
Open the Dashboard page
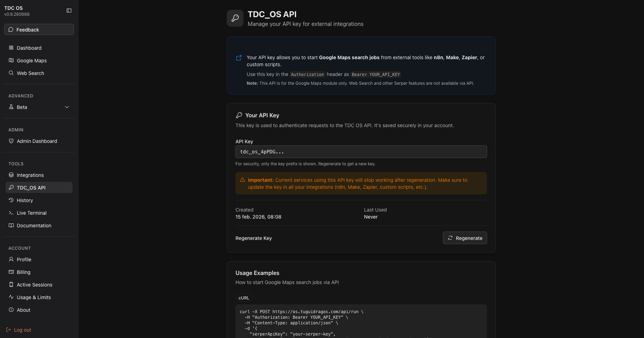click(x=39, y=48)
